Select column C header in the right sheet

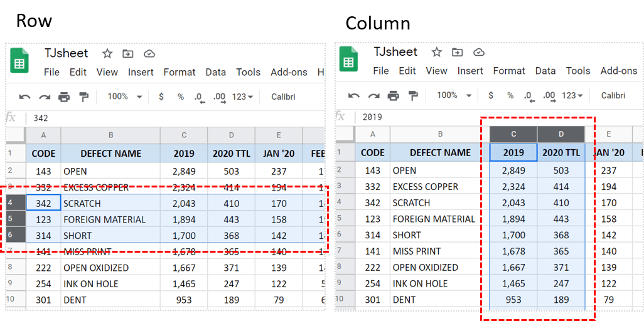click(513, 134)
